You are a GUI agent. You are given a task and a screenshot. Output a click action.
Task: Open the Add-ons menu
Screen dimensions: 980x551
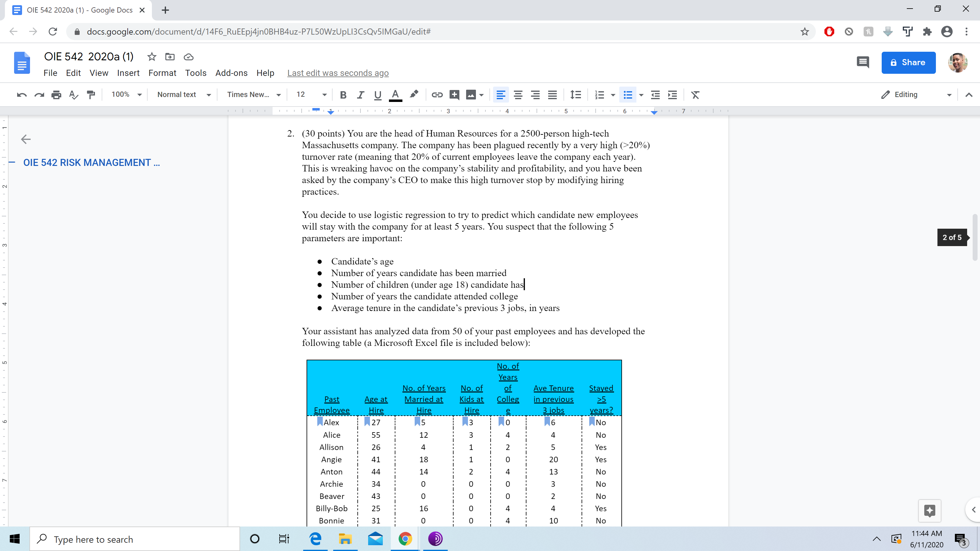(x=231, y=73)
